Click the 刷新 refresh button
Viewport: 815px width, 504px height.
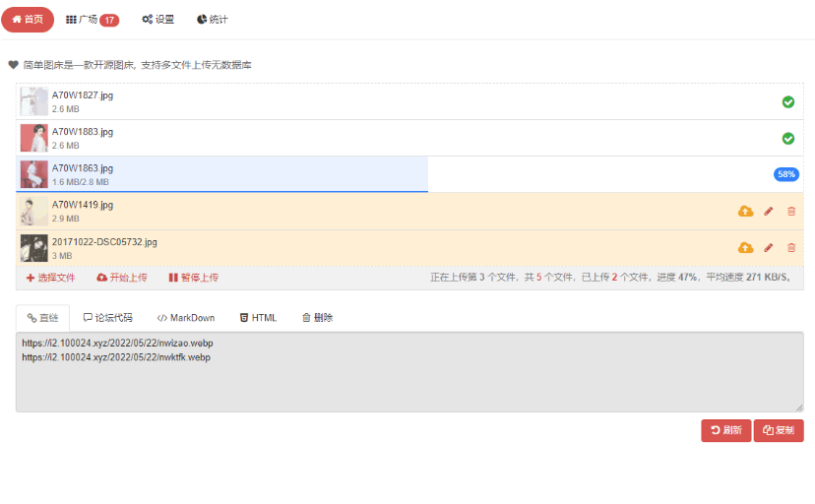pos(725,430)
